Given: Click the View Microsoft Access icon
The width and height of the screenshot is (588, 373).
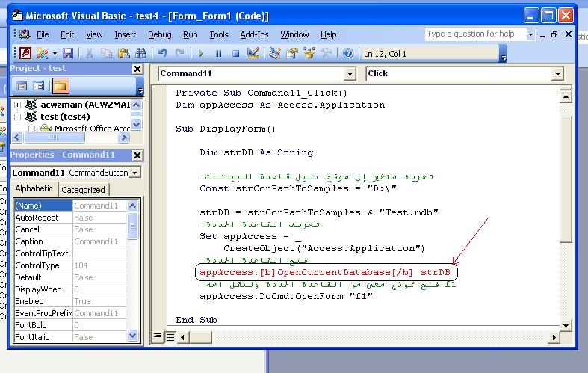Looking at the screenshot, I should pos(25,53).
